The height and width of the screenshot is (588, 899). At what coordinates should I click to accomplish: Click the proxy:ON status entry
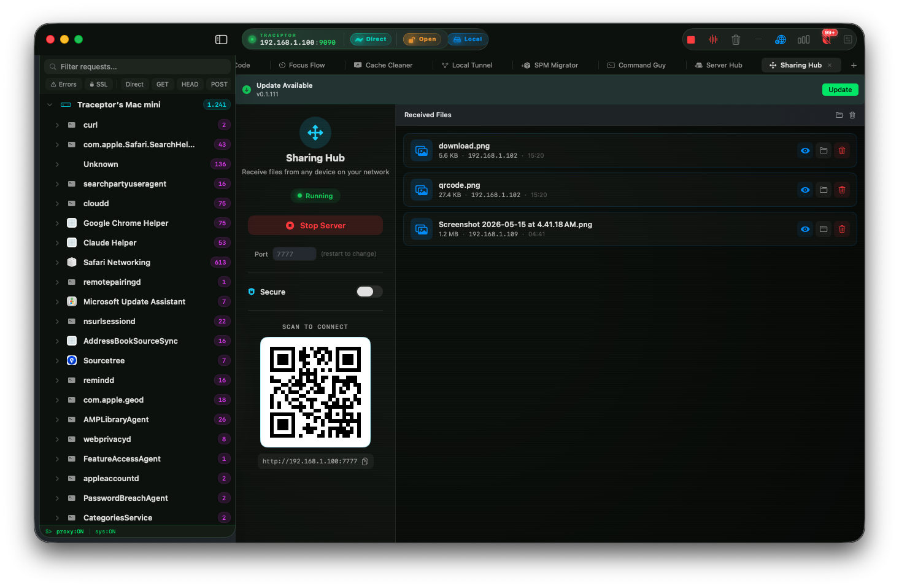70,532
